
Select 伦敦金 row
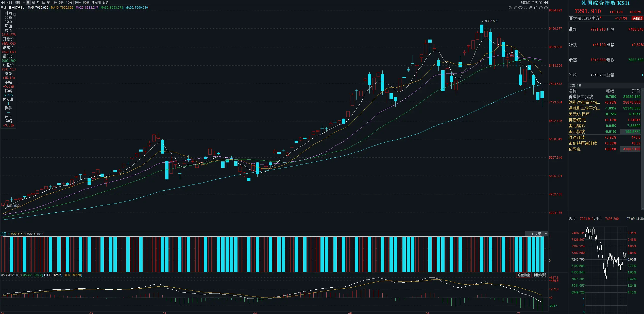(605, 149)
